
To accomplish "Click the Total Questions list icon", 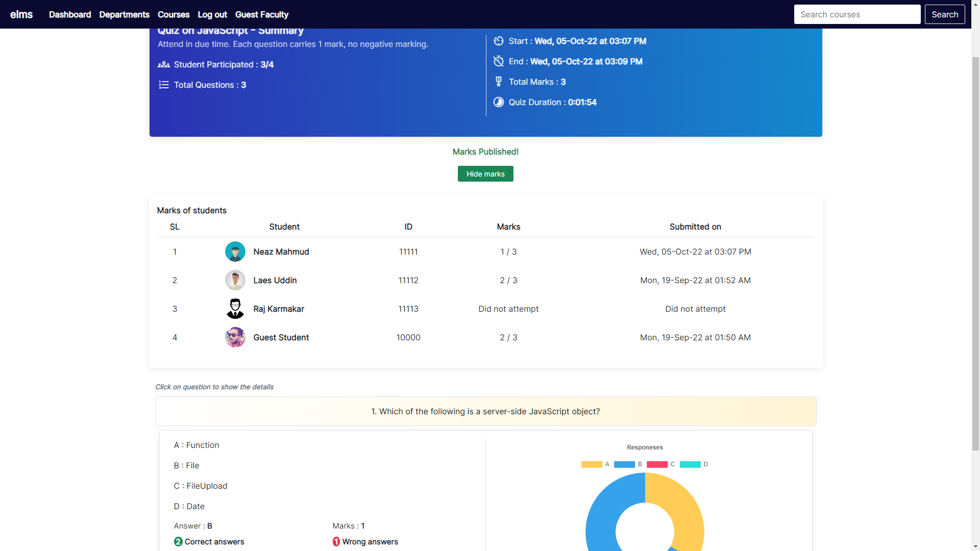I will point(163,85).
